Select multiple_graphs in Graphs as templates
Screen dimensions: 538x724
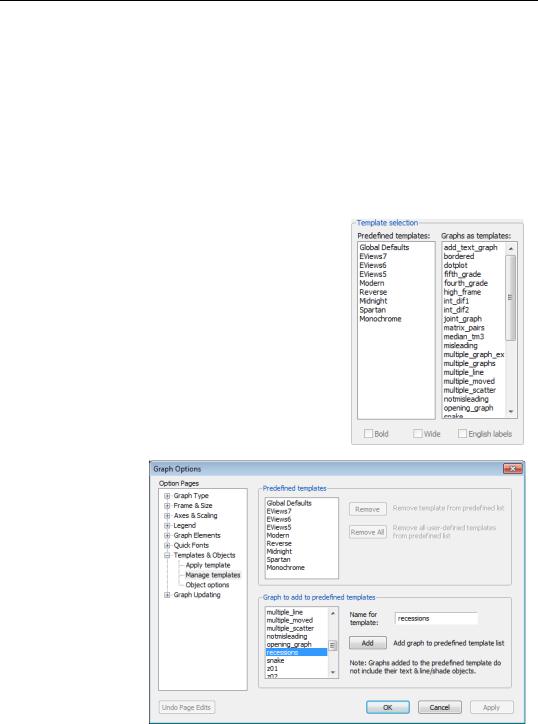(x=469, y=363)
